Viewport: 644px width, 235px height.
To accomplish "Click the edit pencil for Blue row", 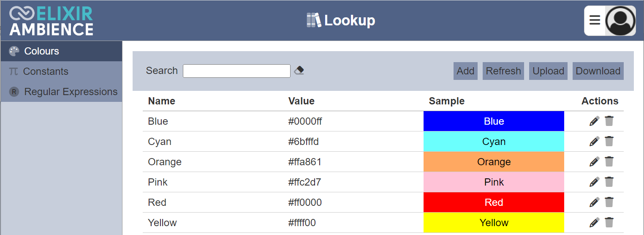I will pos(594,121).
